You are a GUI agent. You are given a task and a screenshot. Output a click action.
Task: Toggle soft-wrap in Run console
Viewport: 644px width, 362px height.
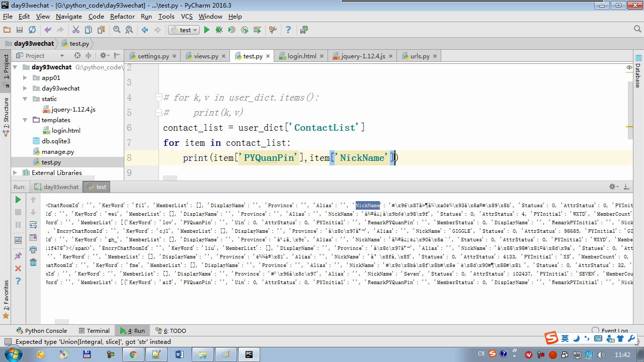pyautogui.click(x=33, y=225)
